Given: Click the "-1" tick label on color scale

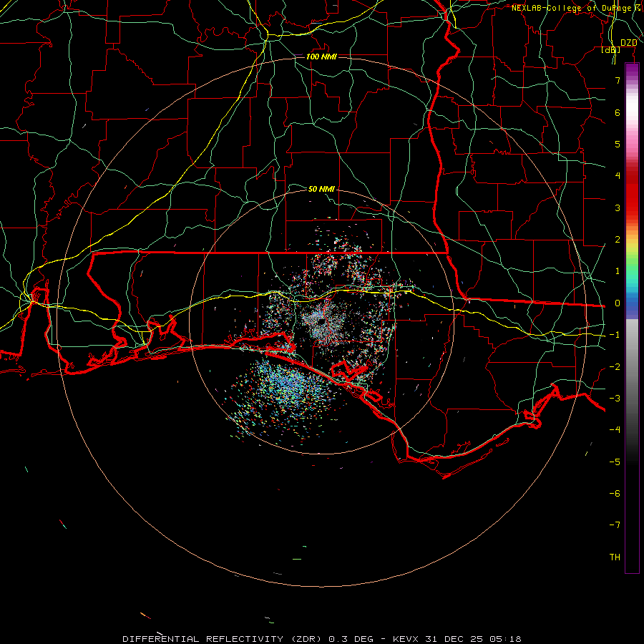Looking at the screenshot, I should pyautogui.click(x=615, y=335).
